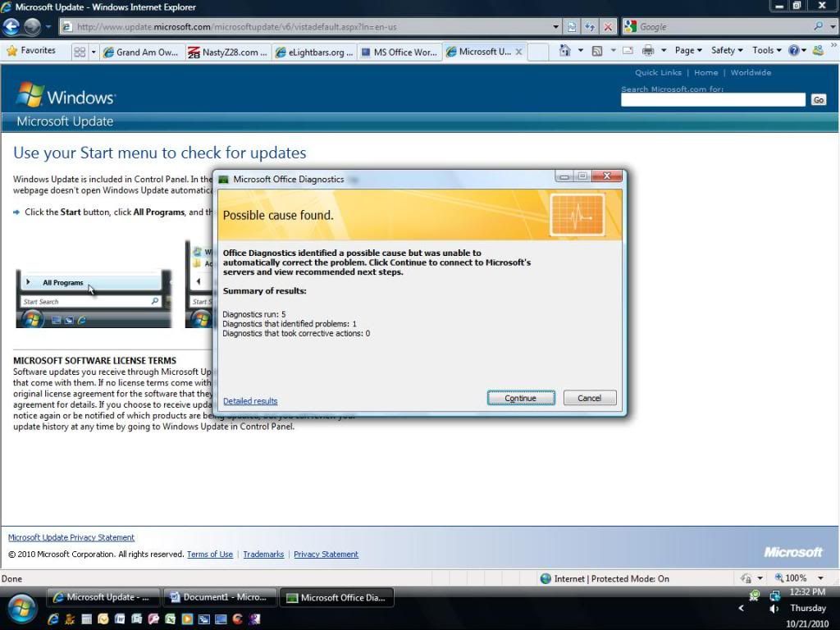Viewport: 840px width, 630px height.
Task: Open the Page menu
Action: coord(688,50)
